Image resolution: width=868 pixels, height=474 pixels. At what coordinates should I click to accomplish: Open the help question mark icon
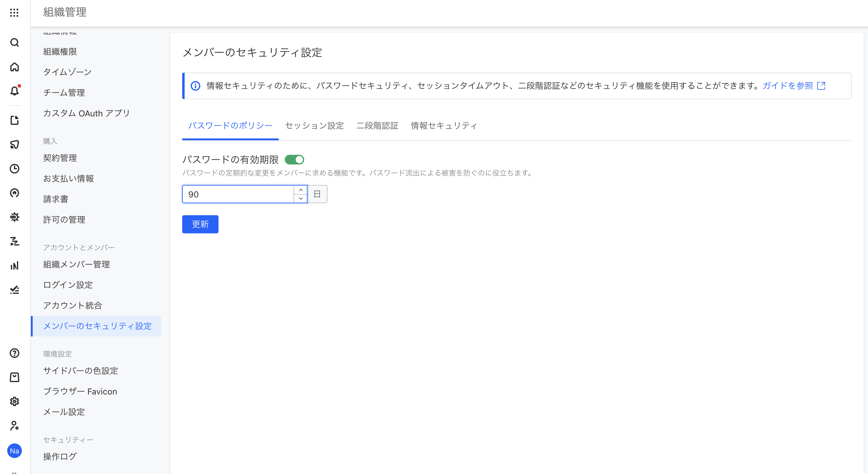(x=14, y=353)
